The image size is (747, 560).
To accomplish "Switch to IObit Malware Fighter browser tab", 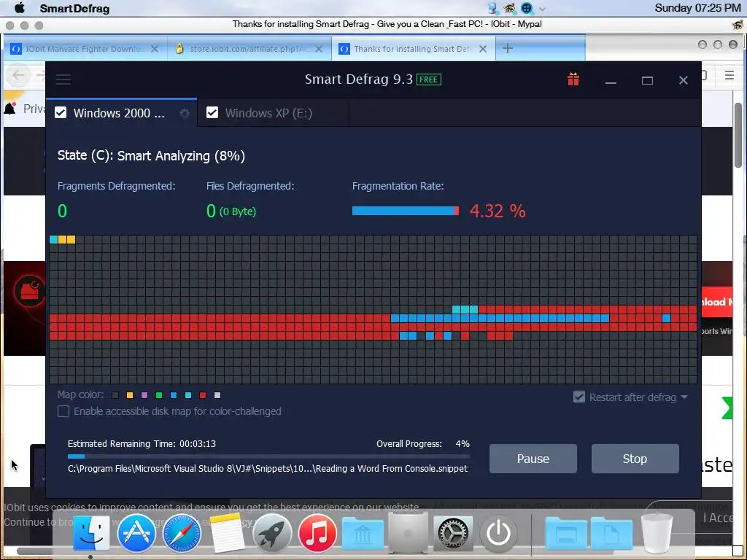I will [85, 49].
